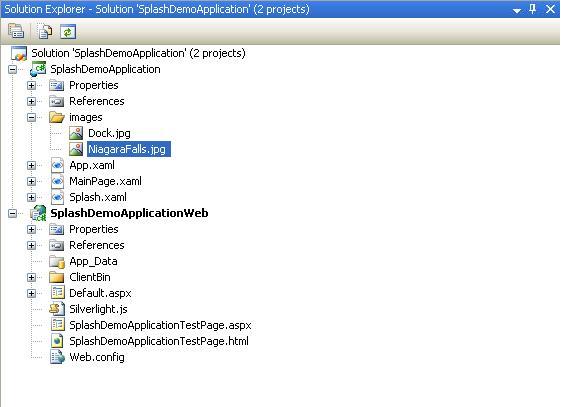Viewport: 561px width, 407px height.
Task: Collapse the images folder
Action: 31,117
